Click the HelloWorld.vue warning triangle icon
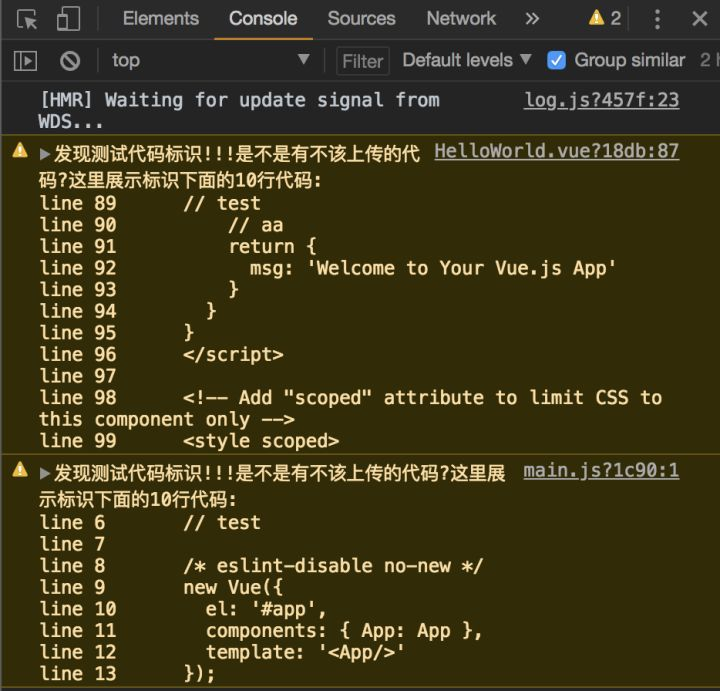The height and width of the screenshot is (691, 720). pyautogui.click(x=20, y=150)
